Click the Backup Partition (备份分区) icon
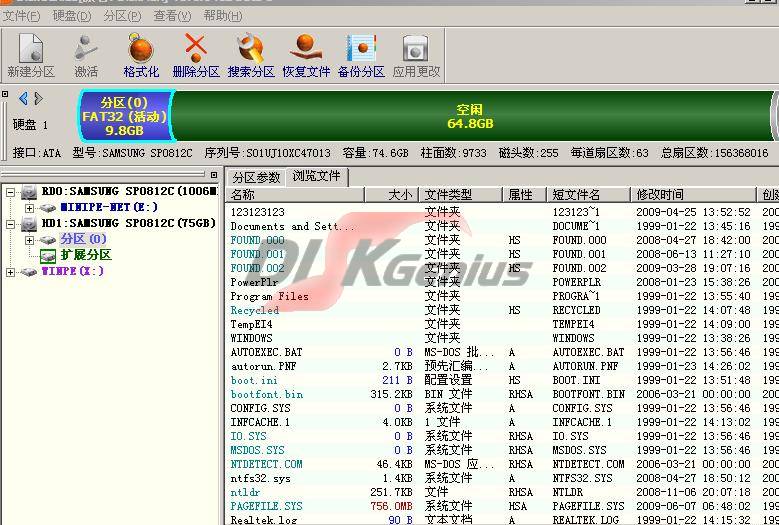779x525 pixels. (x=361, y=55)
